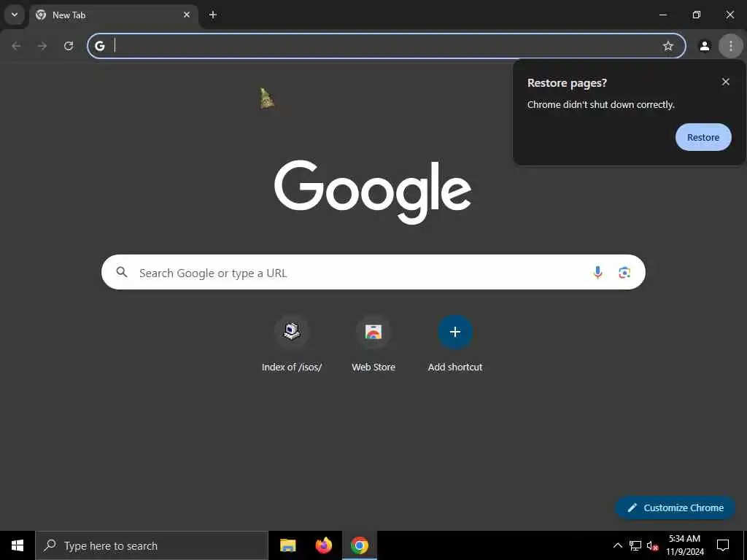The width and height of the screenshot is (747, 560).
Task: Open the Chrome profile menu
Action: tap(705, 46)
